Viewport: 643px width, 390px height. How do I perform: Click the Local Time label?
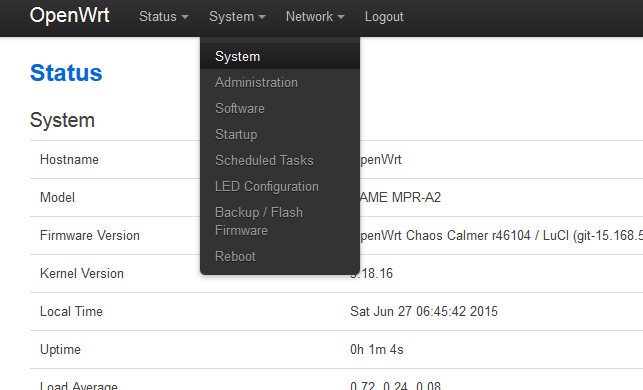(x=71, y=312)
